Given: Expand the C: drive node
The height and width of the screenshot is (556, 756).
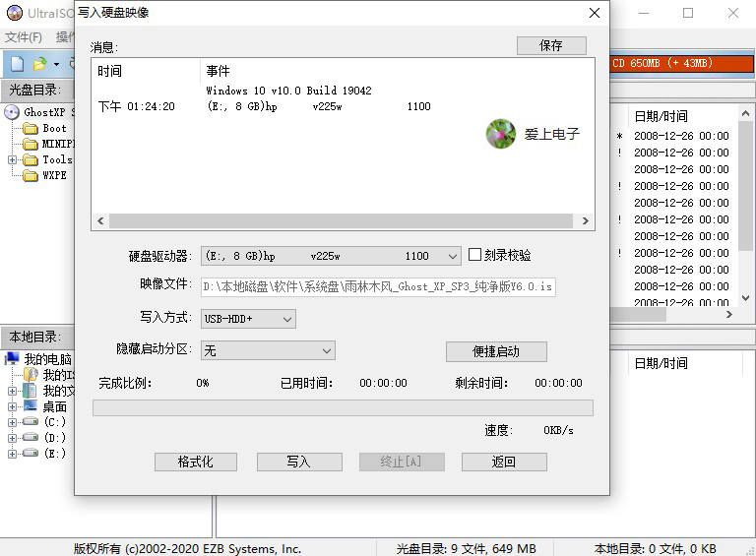Looking at the screenshot, I should pyautogui.click(x=13, y=422).
